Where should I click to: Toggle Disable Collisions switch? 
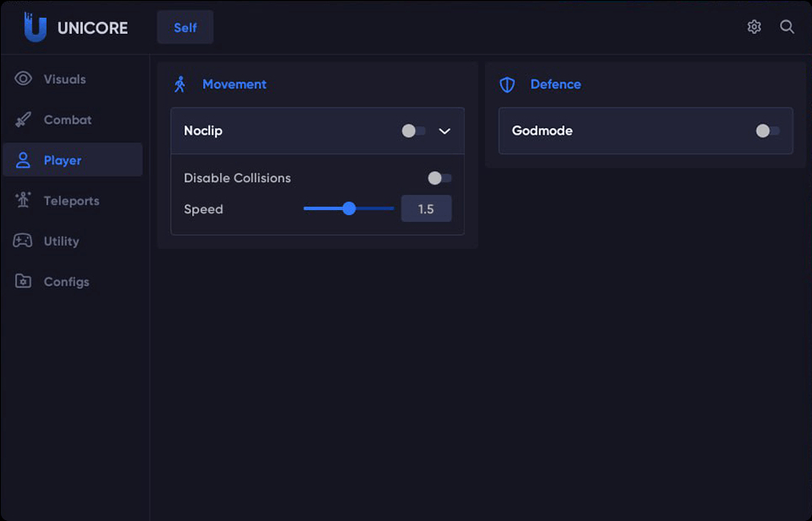pyautogui.click(x=439, y=178)
